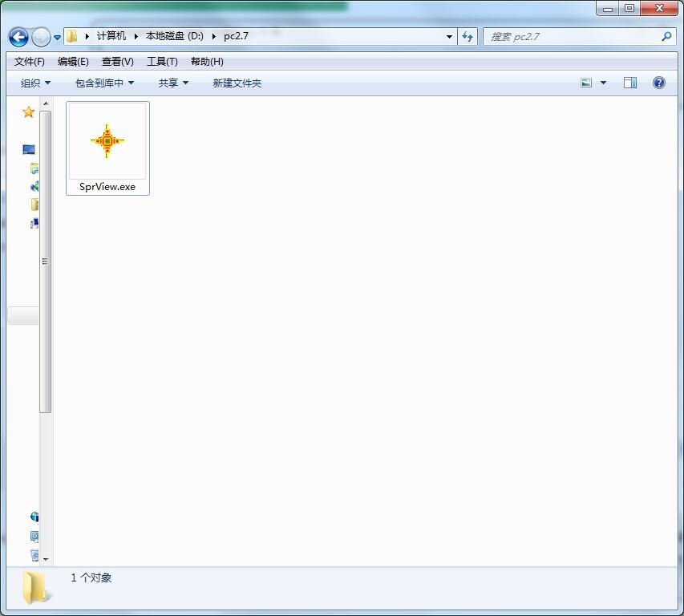Screen dimensions: 684x616
Task: Click the 新建文件夹 button
Action: (x=237, y=83)
